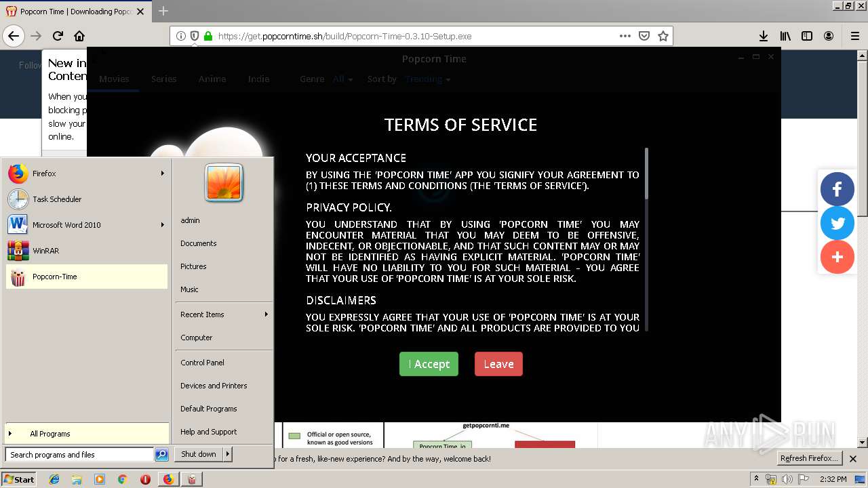Select the Indie tab

(258, 79)
